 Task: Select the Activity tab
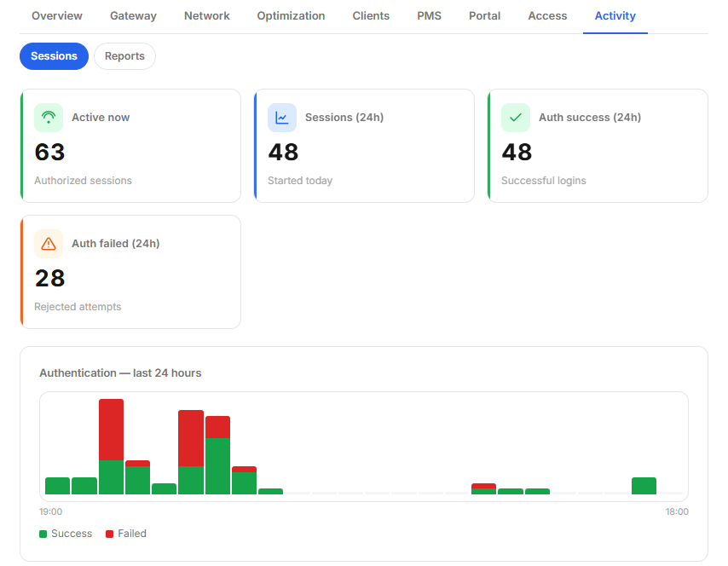coord(615,16)
